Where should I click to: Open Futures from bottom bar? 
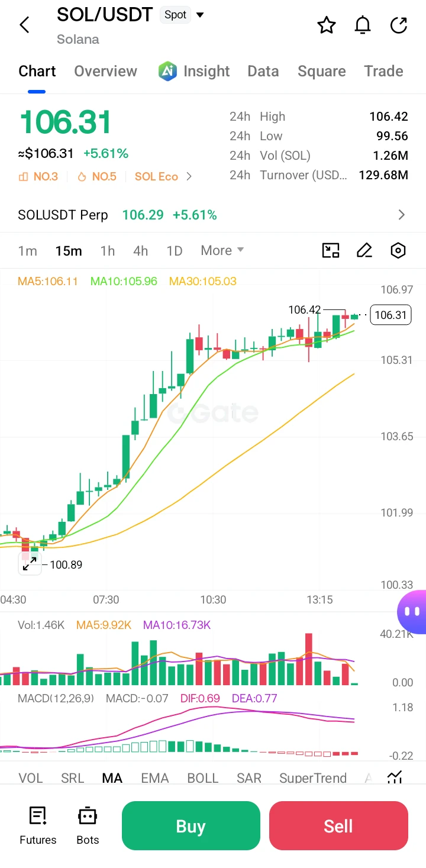(38, 825)
